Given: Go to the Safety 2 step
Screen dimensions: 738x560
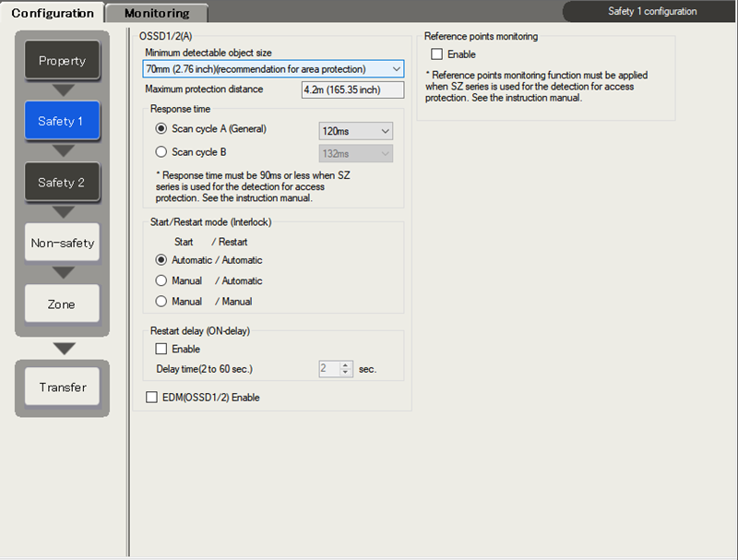Looking at the screenshot, I should coord(62,182).
